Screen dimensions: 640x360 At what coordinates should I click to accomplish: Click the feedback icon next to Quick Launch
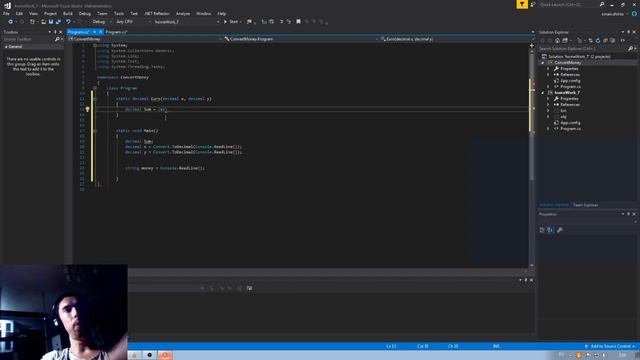533,4
